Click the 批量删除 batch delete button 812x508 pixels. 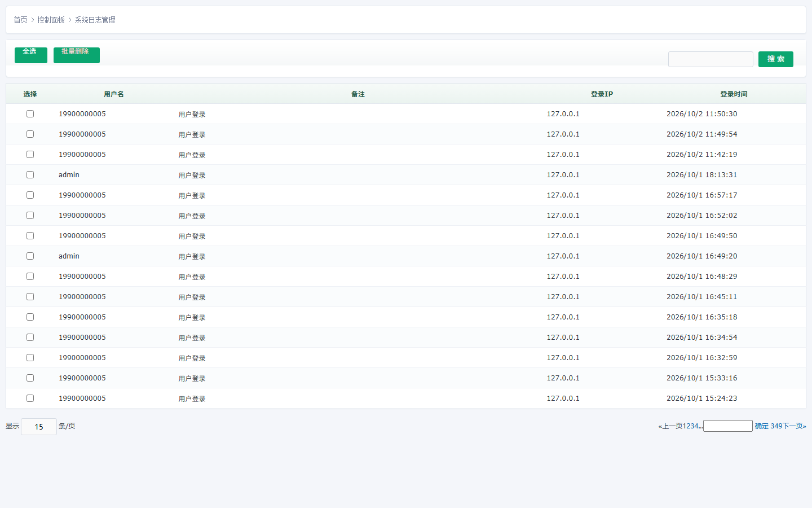(x=77, y=55)
